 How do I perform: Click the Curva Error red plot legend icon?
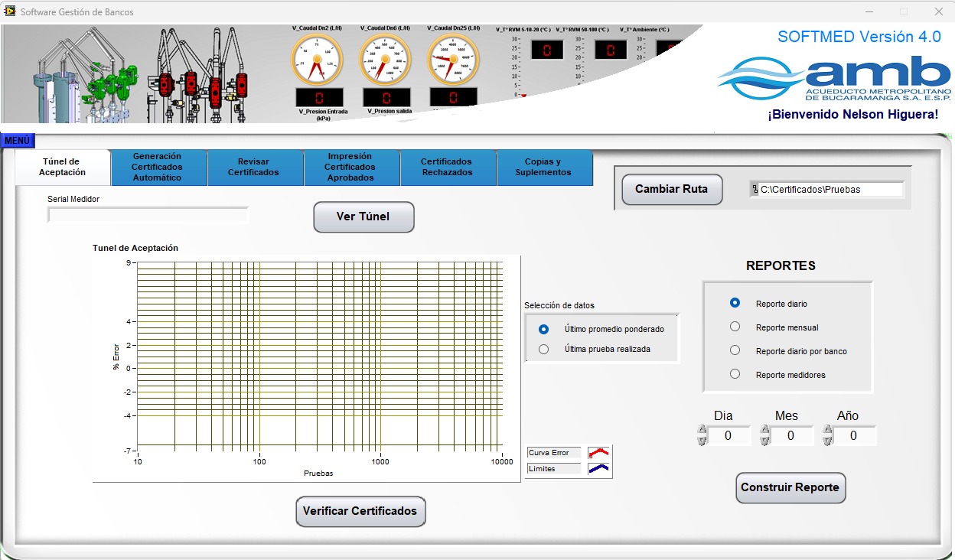click(x=598, y=453)
